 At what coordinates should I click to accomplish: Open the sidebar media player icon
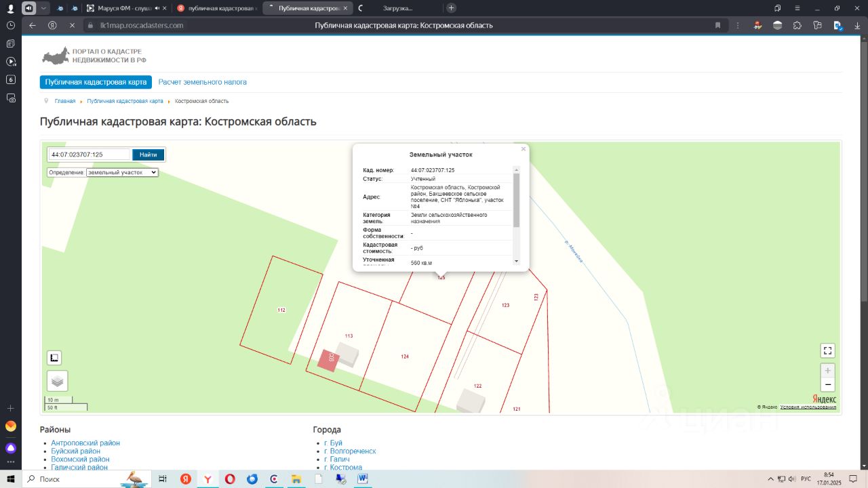point(11,62)
